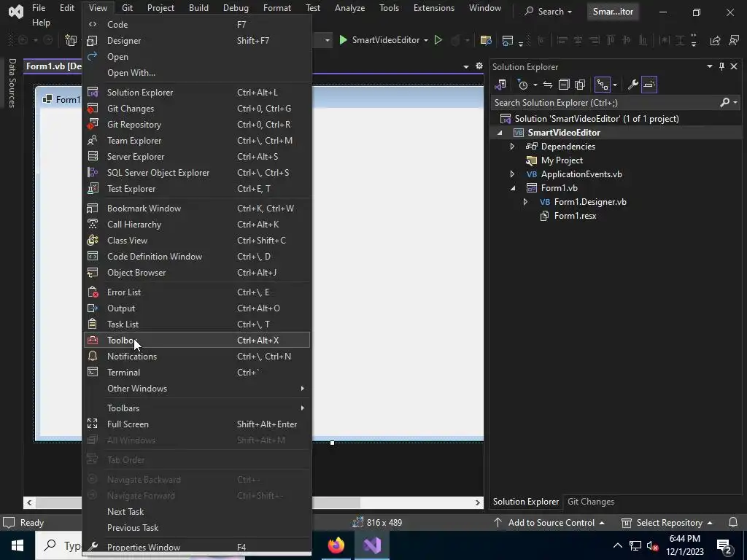
Task: Click status bar notification bell
Action: click(733, 522)
